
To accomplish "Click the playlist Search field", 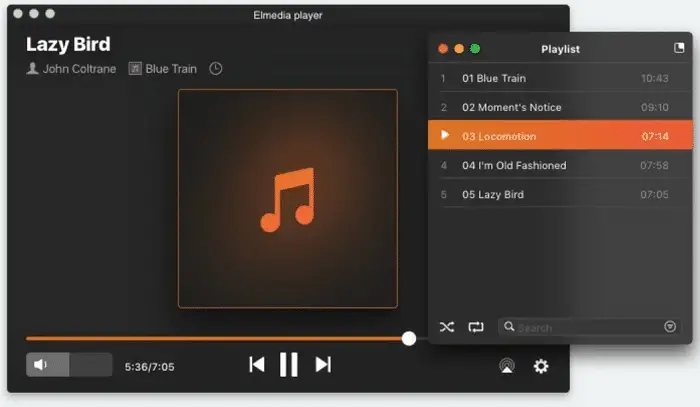I will pyautogui.click(x=589, y=327).
